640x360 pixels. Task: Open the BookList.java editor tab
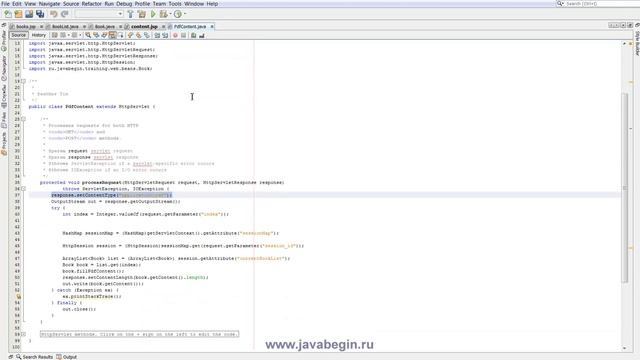click(65, 27)
